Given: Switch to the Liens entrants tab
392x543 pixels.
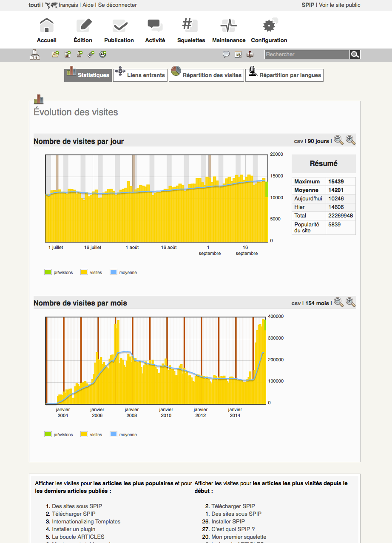Looking at the screenshot, I should [x=140, y=75].
